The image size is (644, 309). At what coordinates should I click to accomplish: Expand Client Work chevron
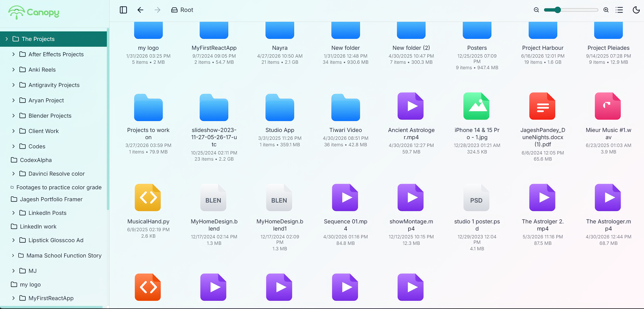click(x=13, y=131)
